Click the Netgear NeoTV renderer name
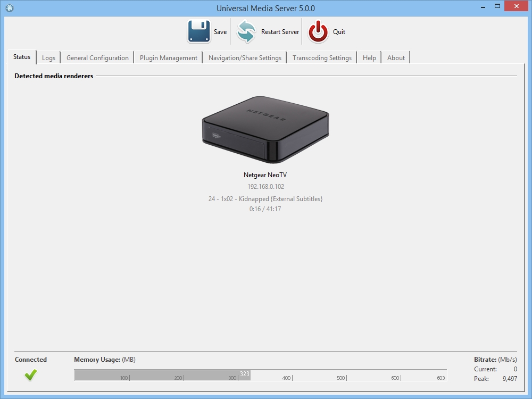Viewport: 532px width, 399px height. click(265, 175)
